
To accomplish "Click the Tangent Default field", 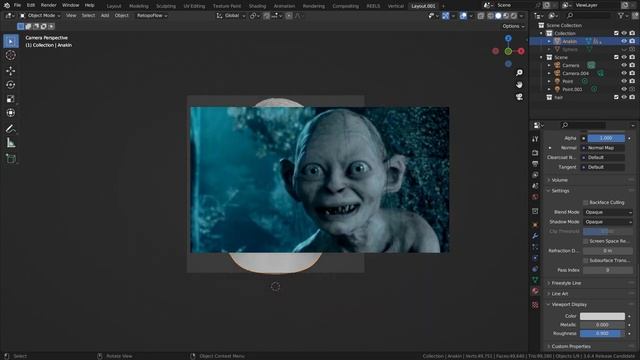I will 604,167.
